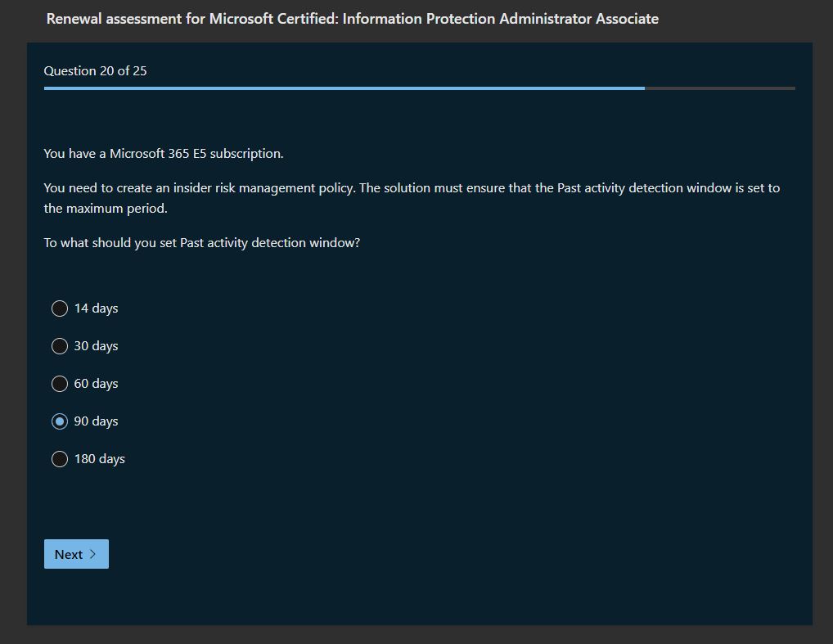Click the chevron arrow inside Next button
833x644 pixels.
tap(92, 554)
